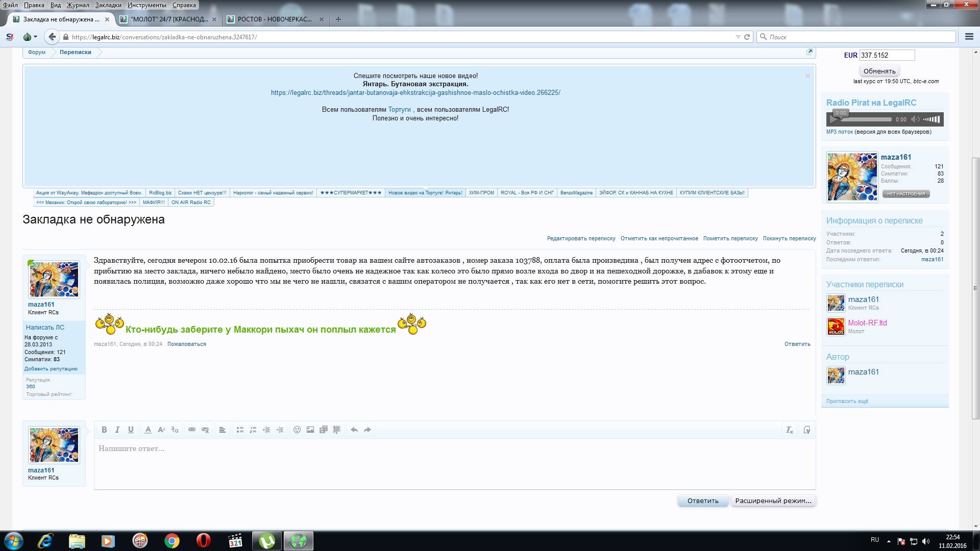The image size is (980, 551).
Task: Close the blue announcement banner
Action: [807, 76]
